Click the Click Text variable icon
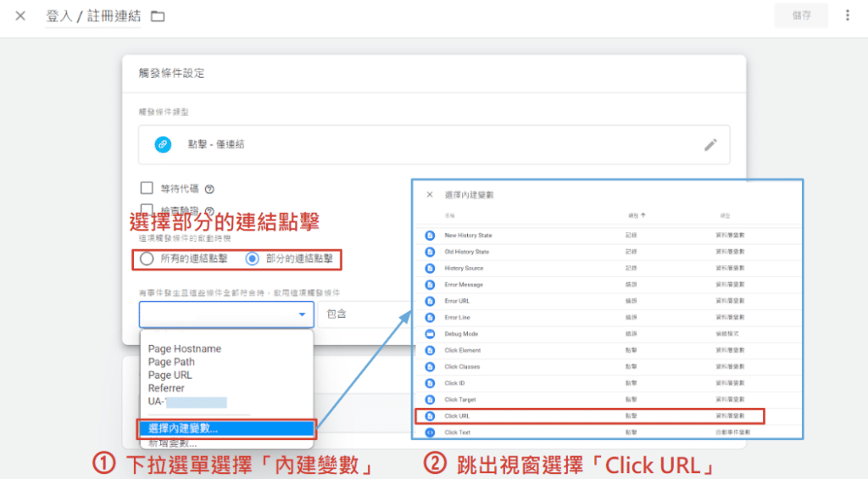The height and width of the screenshot is (479, 868). coord(430,432)
